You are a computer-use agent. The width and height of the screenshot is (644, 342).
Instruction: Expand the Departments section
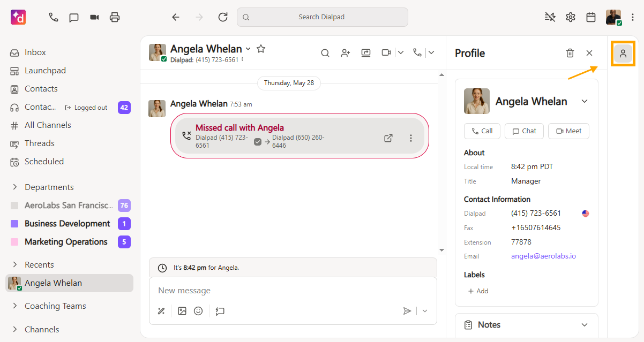(14, 187)
